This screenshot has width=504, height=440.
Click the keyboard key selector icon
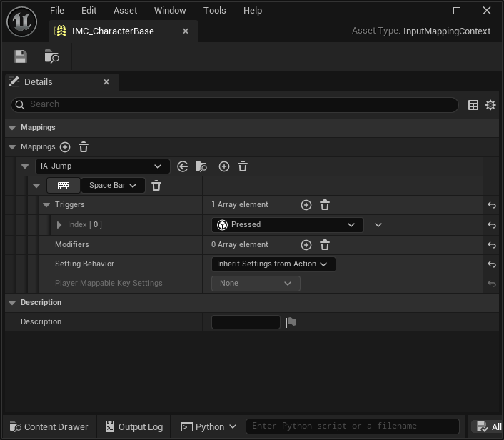(64, 186)
